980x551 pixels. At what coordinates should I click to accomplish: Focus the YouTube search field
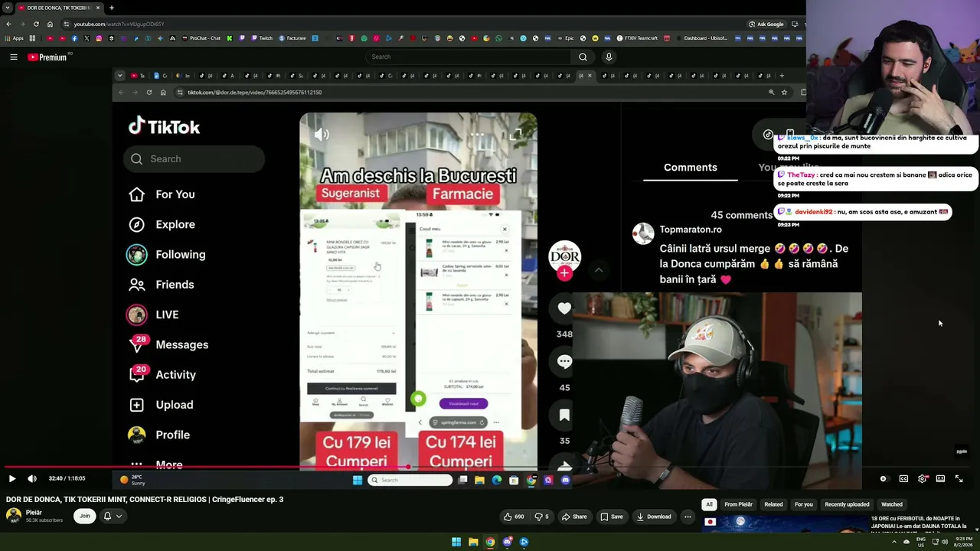(x=469, y=57)
